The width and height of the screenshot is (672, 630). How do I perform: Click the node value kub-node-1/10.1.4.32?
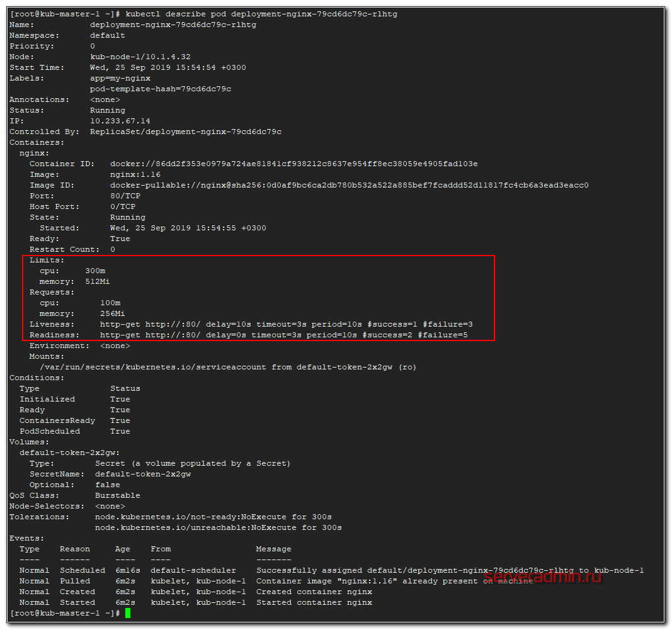point(140,57)
